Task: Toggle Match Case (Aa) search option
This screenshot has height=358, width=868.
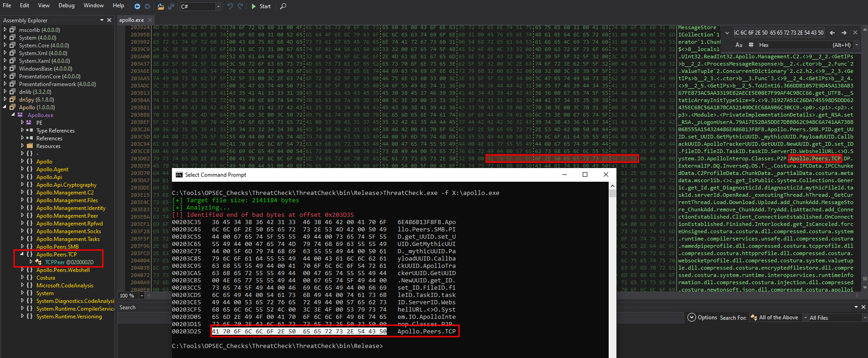Action: [x=738, y=45]
